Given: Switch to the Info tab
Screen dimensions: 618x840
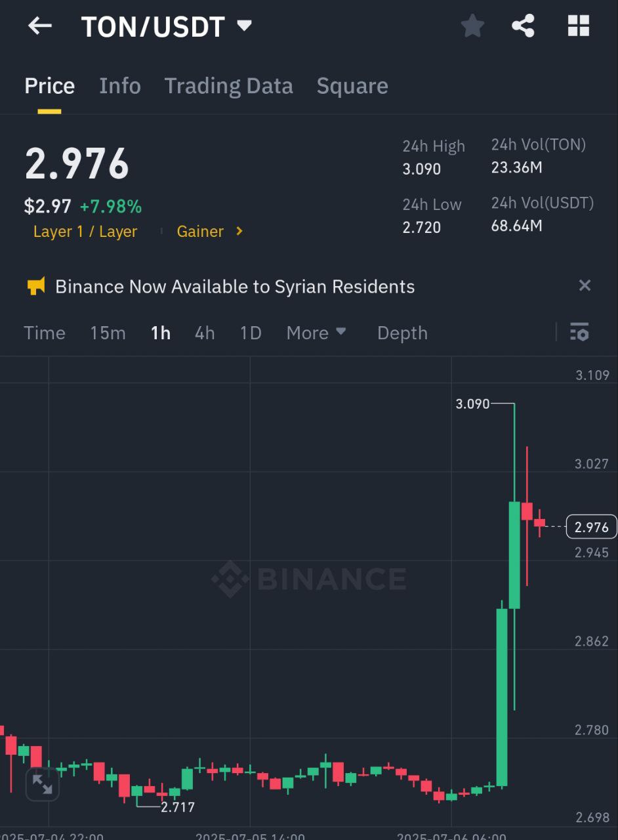Looking at the screenshot, I should coord(120,86).
